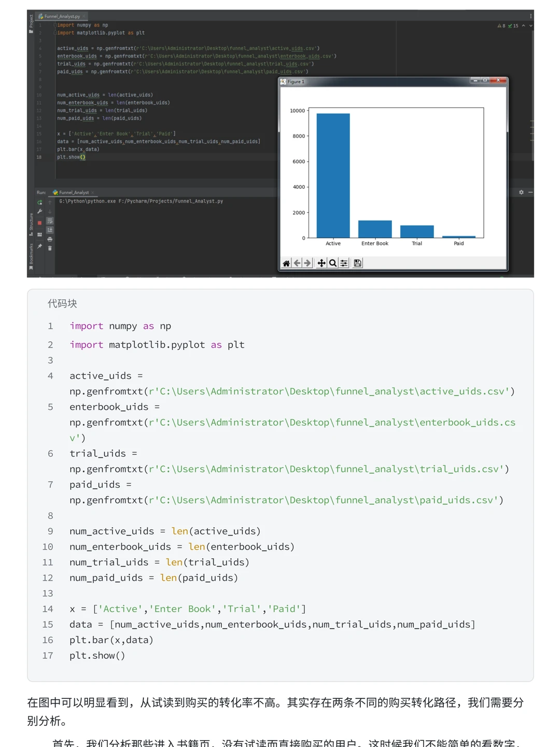This screenshot has width=560, height=747.
Task: Click the Paid x-axis label in chart
Action: click(x=459, y=243)
